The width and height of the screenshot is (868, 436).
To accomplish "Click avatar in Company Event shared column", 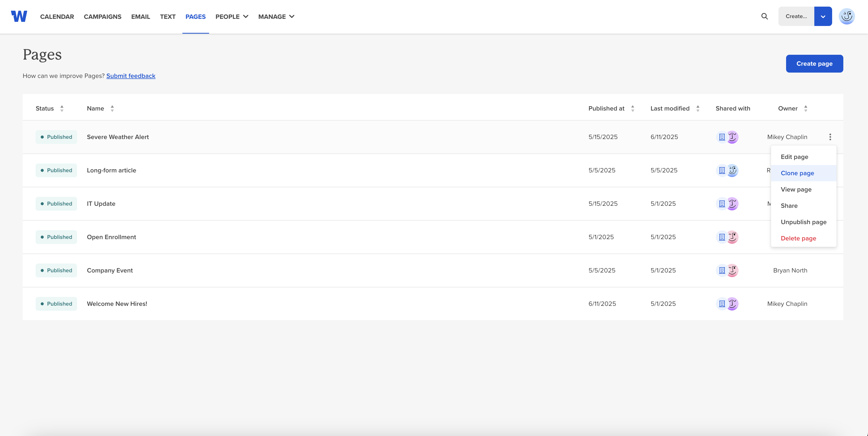I will (x=732, y=270).
